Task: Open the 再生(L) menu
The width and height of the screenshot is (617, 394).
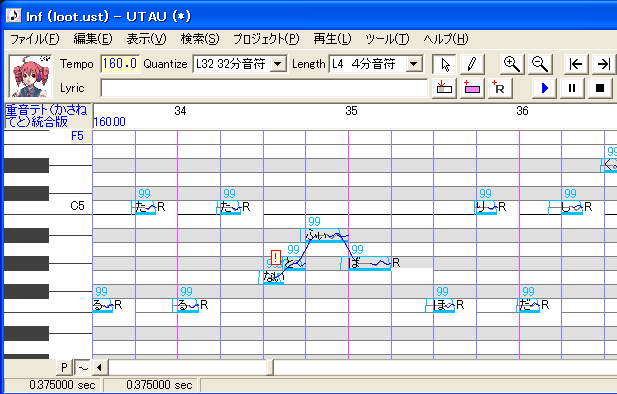Action: pyautogui.click(x=333, y=39)
